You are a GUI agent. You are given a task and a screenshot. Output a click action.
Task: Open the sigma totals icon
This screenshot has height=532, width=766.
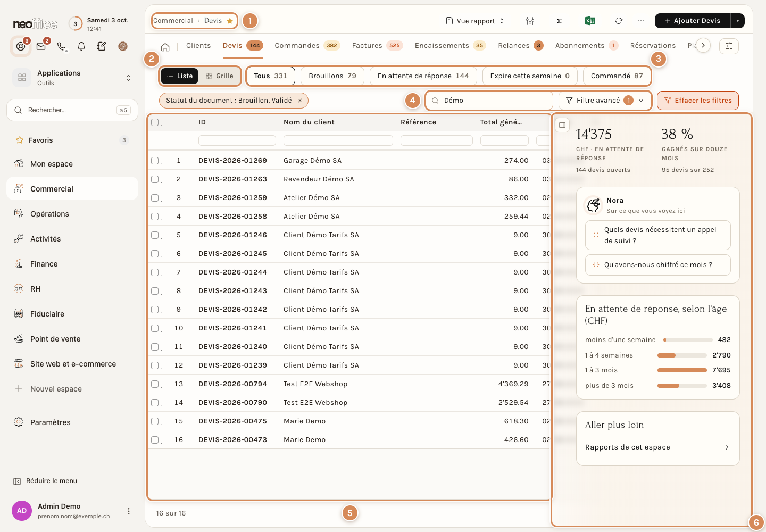559,21
